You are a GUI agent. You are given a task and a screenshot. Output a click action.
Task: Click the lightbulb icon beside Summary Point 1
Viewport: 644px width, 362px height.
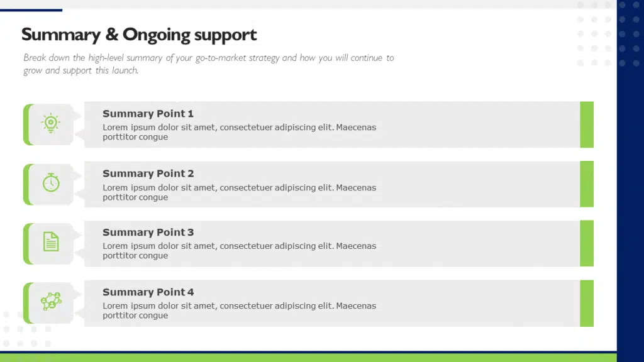pos(51,123)
